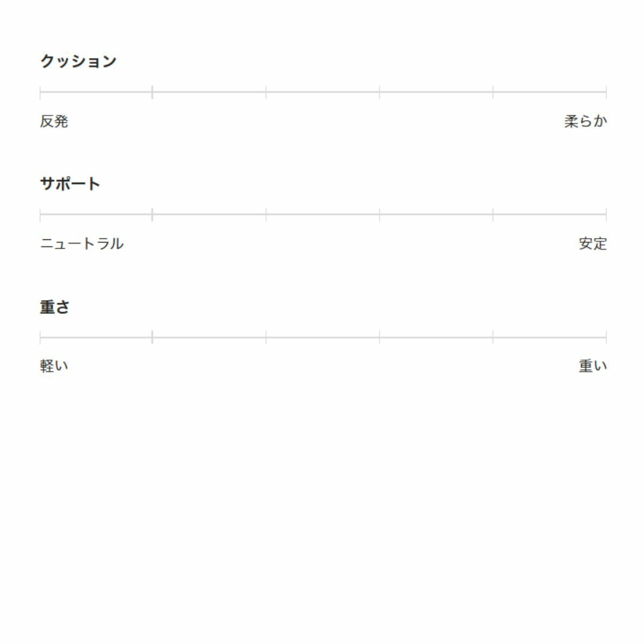Image resolution: width=644 pixels, height=644 pixels.
Task: Click the bold second tick on 重さ scale
Action: click(x=152, y=337)
